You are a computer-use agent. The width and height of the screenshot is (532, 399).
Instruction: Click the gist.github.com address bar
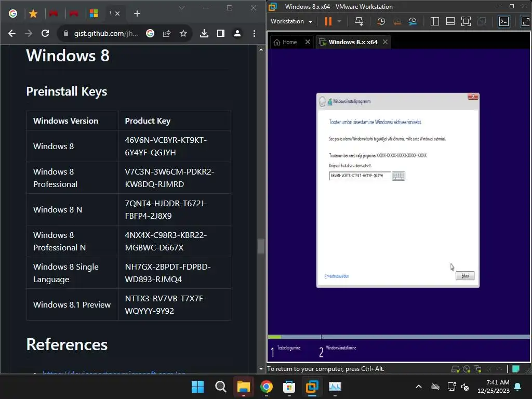click(x=106, y=33)
